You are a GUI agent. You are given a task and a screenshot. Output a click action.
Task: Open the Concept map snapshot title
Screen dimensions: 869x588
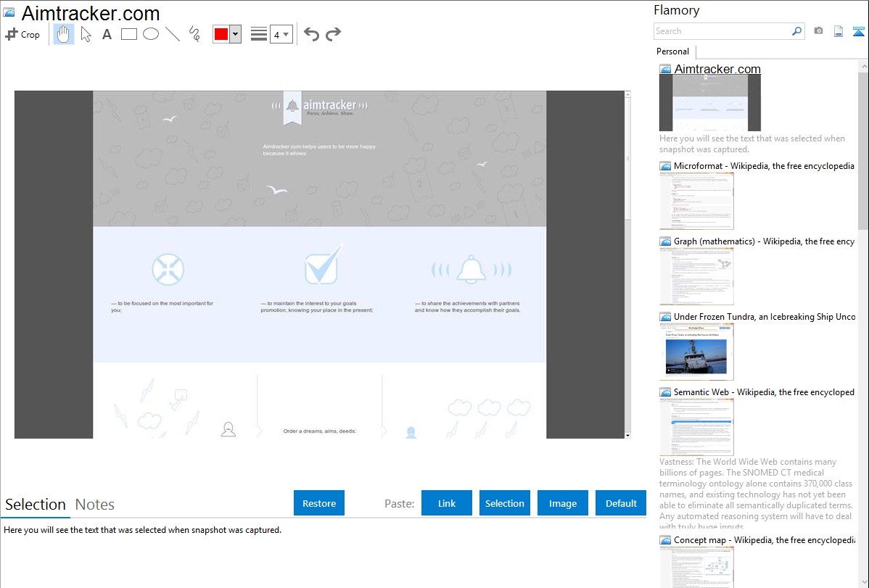pos(764,539)
